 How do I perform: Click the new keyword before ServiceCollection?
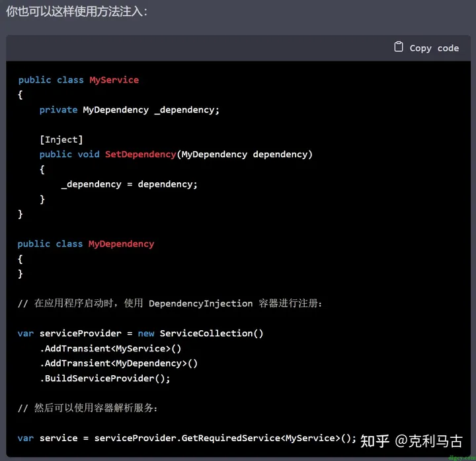tap(146, 333)
